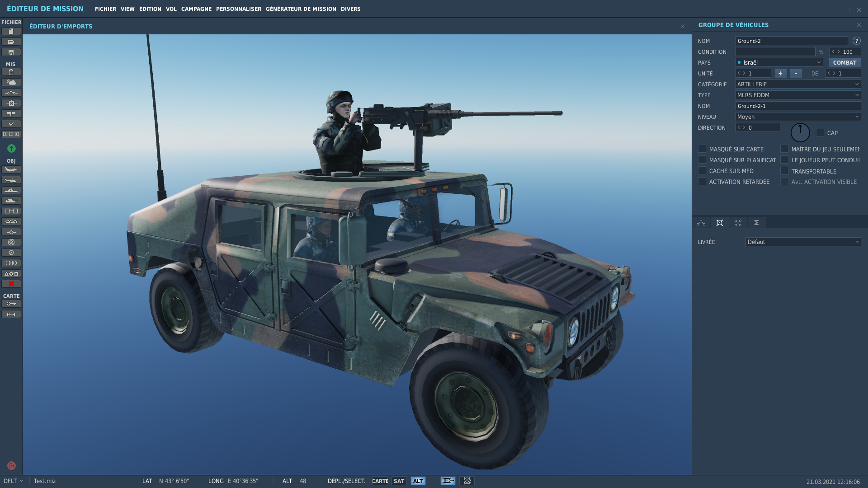Switch map mode to ALT
This screenshot has width=868, height=488.
coord(418,481)
